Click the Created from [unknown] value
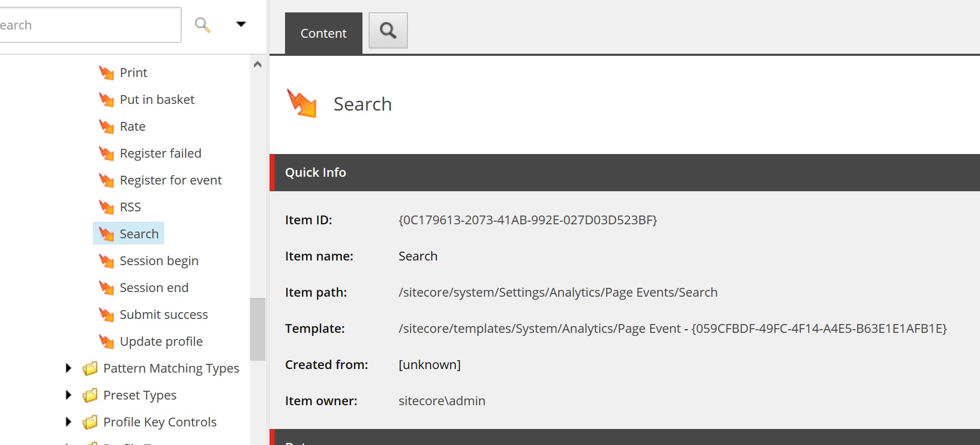 click(430, 365)
